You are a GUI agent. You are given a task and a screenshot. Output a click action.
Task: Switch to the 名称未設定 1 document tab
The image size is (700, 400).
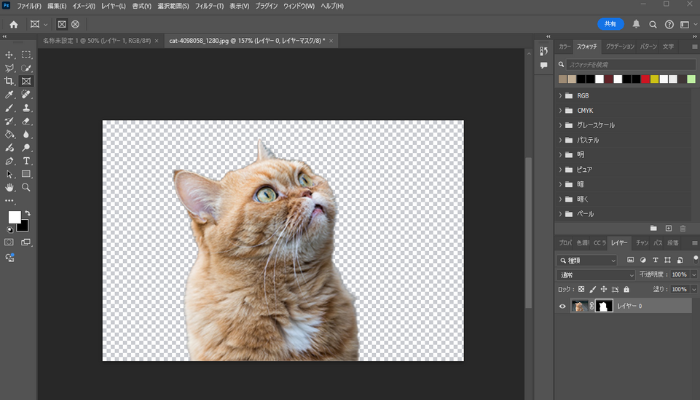click(x=97, y=41)
